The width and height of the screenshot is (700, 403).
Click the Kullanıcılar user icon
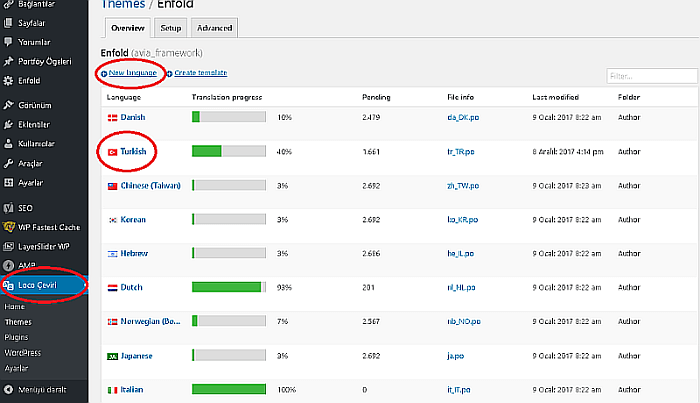(8, 144)
